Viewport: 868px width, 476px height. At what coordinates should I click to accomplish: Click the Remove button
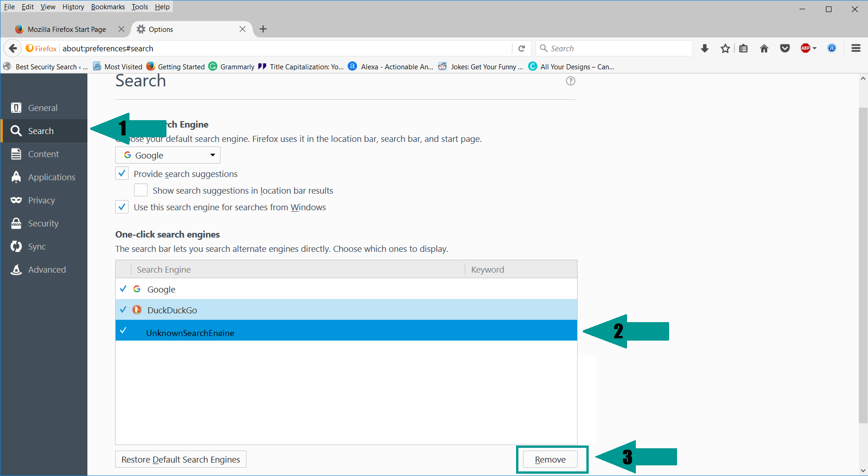550,459
